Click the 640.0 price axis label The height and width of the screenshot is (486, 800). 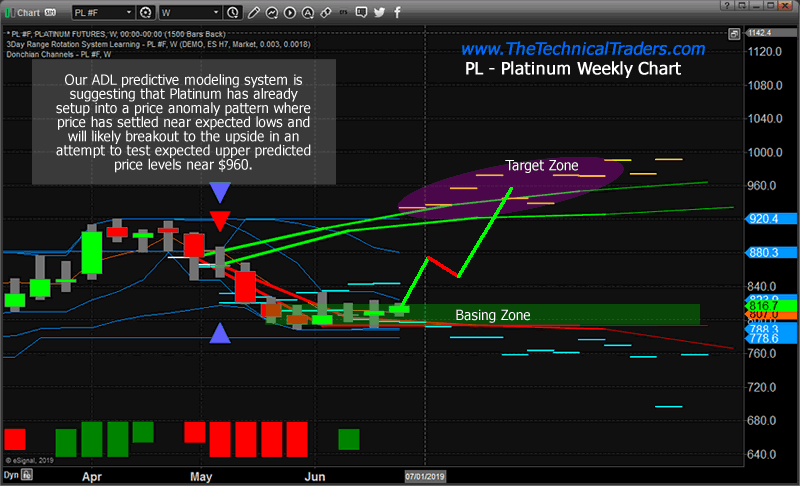762,454
